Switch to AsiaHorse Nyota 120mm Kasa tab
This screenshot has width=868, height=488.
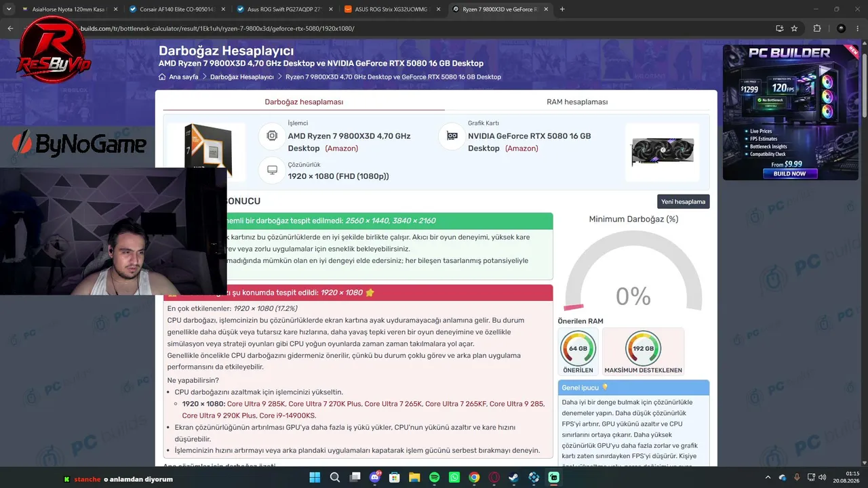pos(69,9)
